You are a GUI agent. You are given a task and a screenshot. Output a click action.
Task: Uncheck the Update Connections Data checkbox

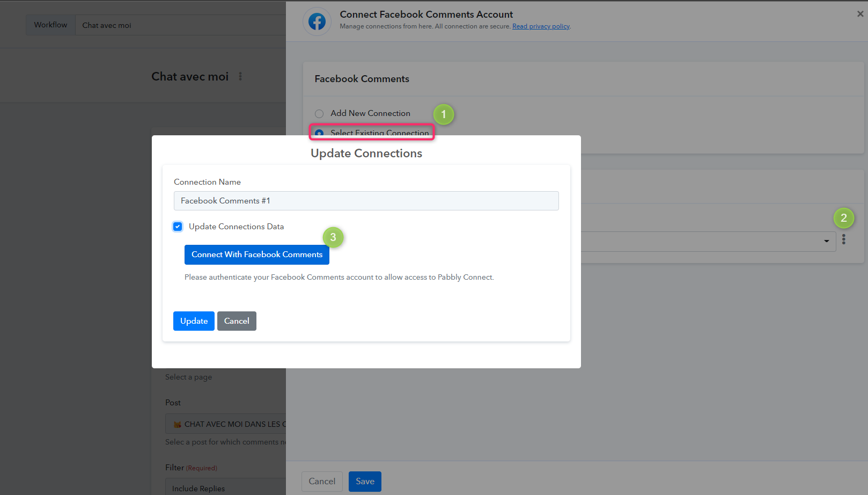click(x=178, y=227)
